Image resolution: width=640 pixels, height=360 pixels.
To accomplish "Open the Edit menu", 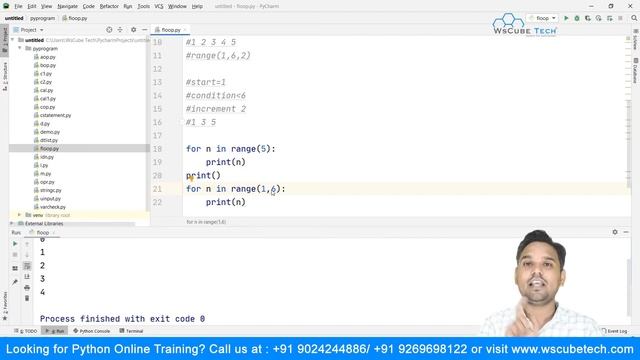I will pyautogui.click(x=32, y=7).
